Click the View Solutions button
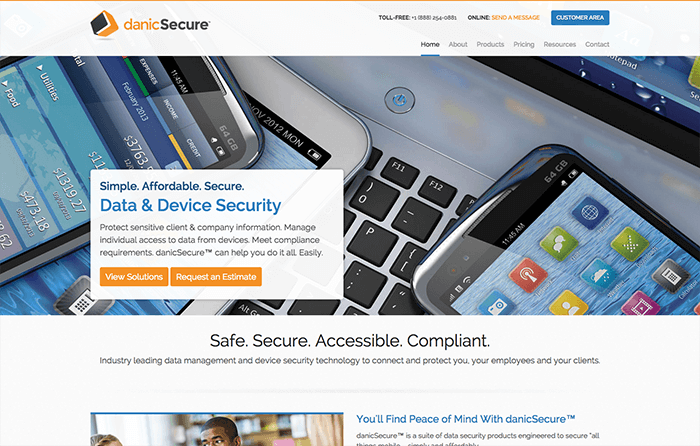The height and width of the screenshot is (446, 700). [x=134, y=277]
